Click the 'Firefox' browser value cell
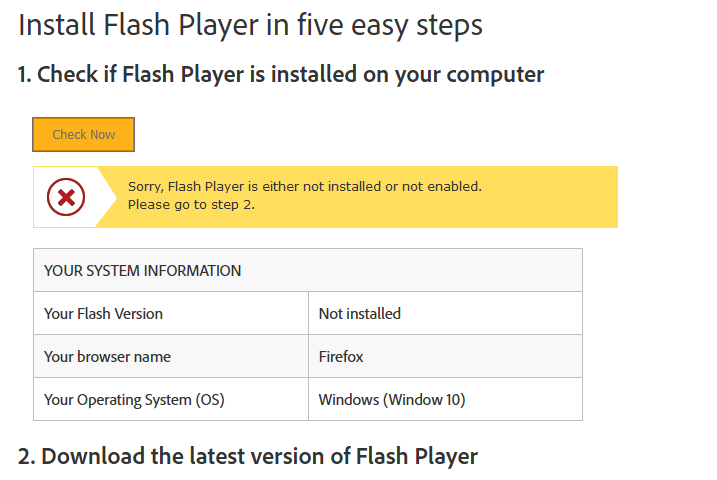Viewport: 717px width, 480px height. 341,357
